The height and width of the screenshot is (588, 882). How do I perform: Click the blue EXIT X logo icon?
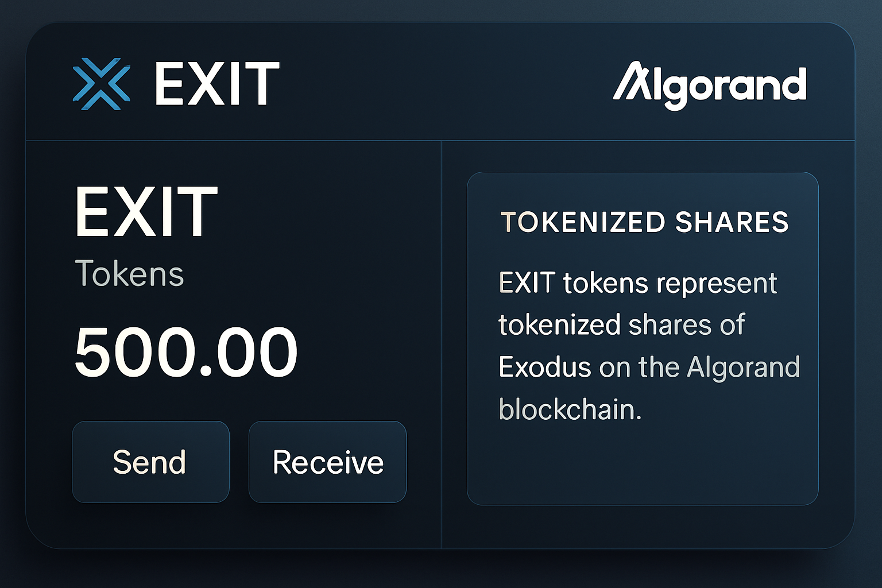tap(102, 82)
